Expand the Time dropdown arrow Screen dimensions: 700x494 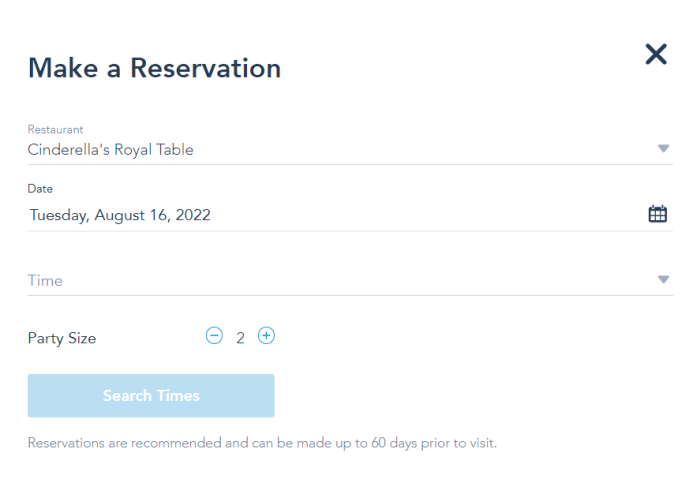click(663, 280)
